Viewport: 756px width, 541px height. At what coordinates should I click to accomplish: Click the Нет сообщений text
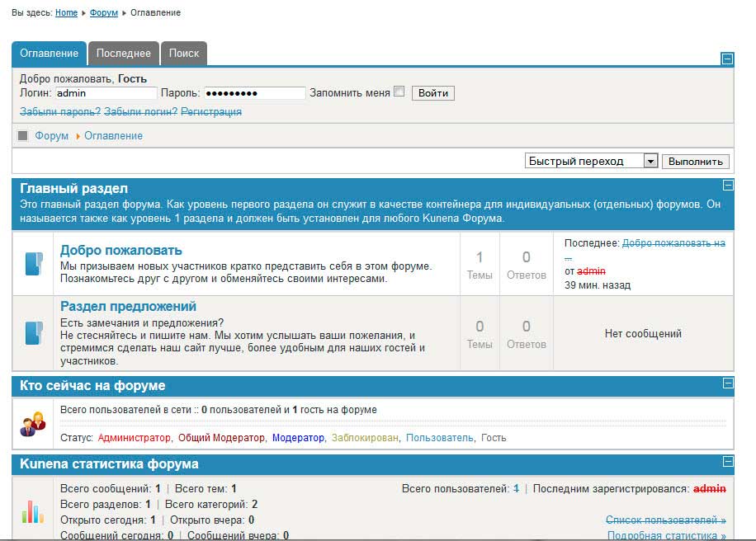tap(643, 333)
